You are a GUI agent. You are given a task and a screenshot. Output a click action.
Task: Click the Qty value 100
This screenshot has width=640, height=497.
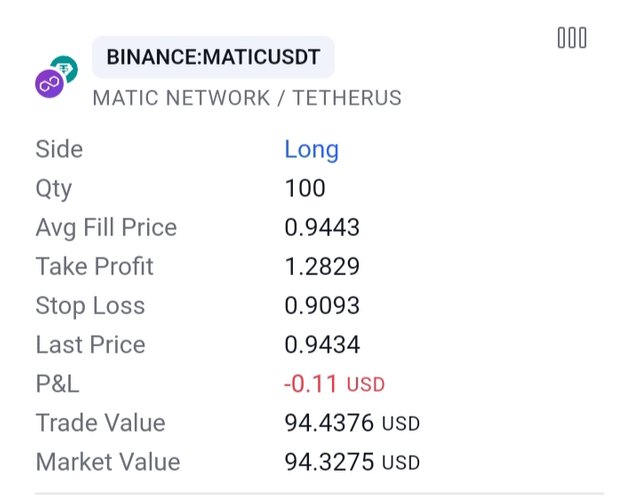point(305,189)
